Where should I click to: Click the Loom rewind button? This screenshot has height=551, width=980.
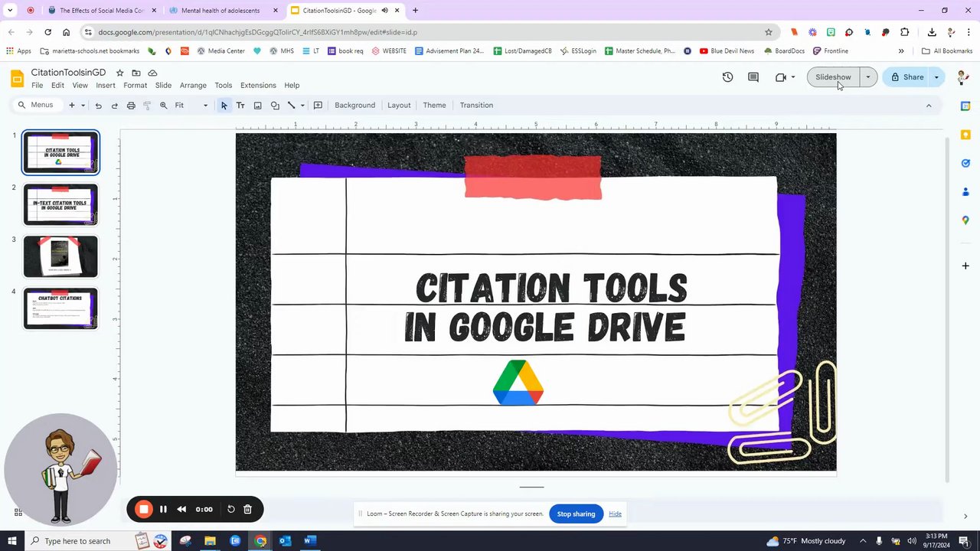(x=181, y=509)
